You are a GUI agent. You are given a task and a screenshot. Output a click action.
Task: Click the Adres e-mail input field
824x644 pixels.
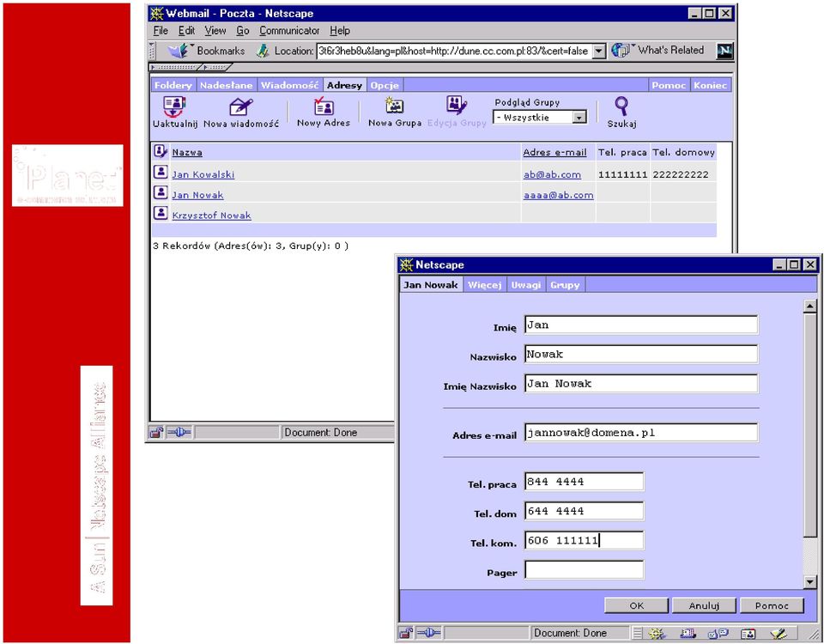(641, 433)
